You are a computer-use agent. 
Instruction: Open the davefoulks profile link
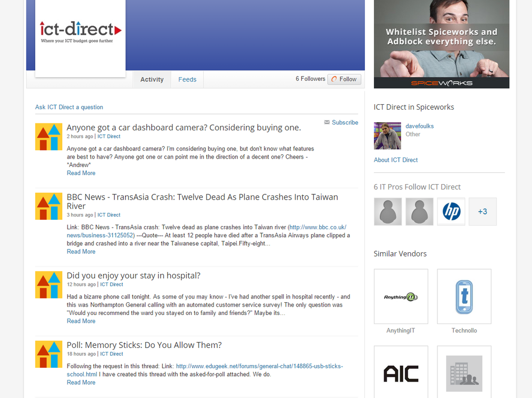pos(420,126)
